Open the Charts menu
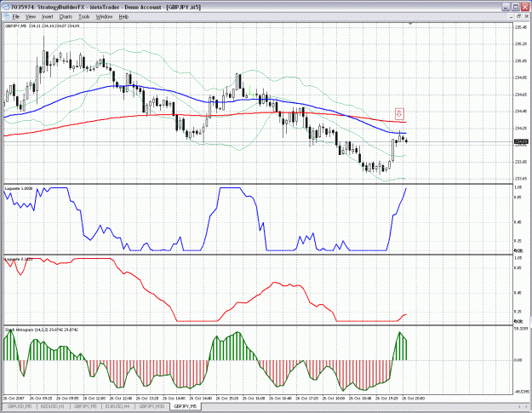This screenshot has width=532, height=413. click(x=66, y=17)
